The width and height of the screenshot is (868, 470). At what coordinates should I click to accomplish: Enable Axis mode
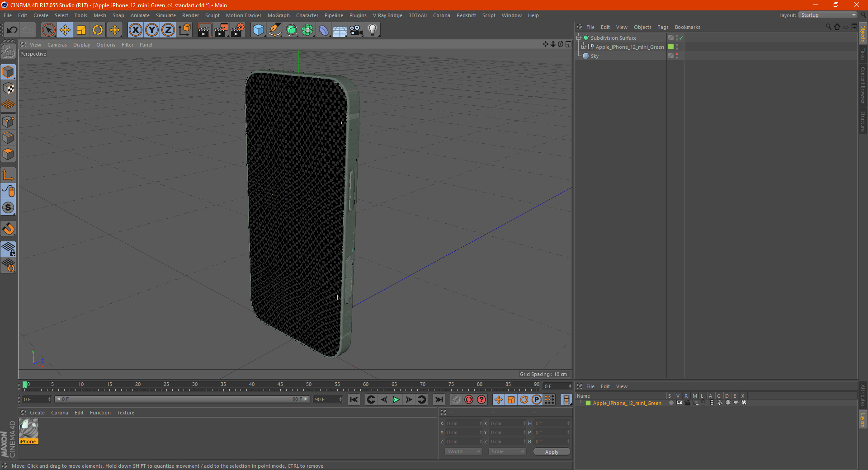[x=8, y=175]
